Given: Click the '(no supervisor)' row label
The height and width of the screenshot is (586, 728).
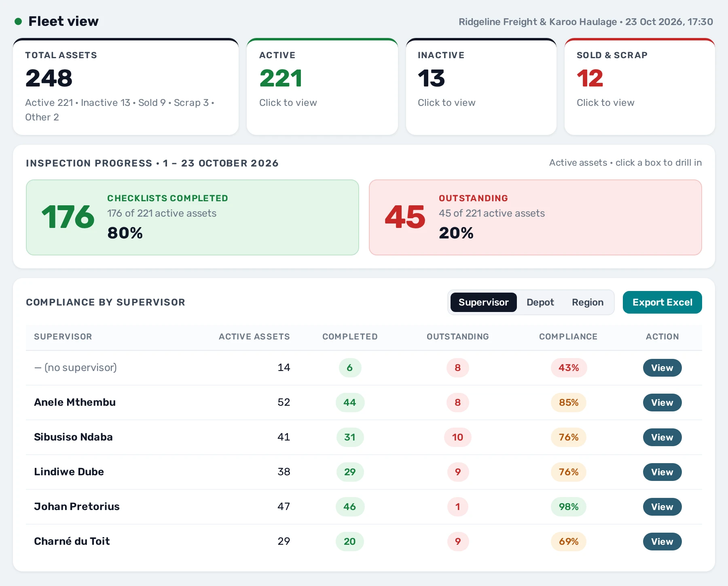Looking at the screenshot, I should pos(76,368).
